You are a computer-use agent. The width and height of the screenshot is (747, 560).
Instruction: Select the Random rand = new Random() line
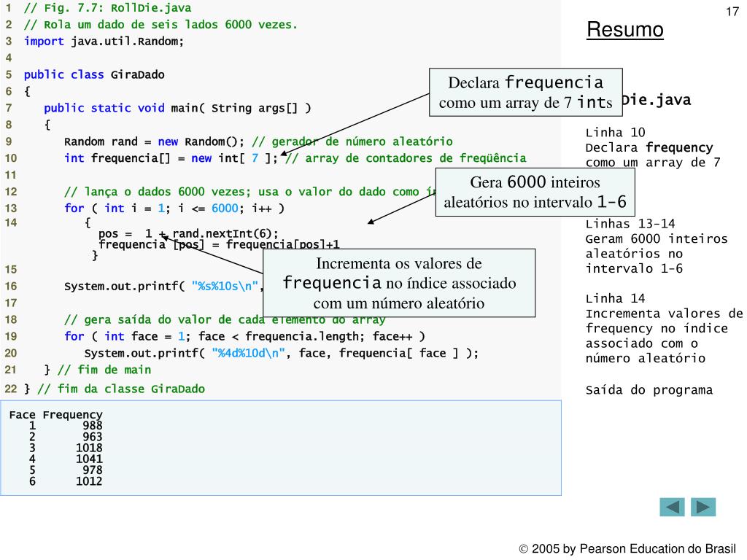click(x=154, y=142)
